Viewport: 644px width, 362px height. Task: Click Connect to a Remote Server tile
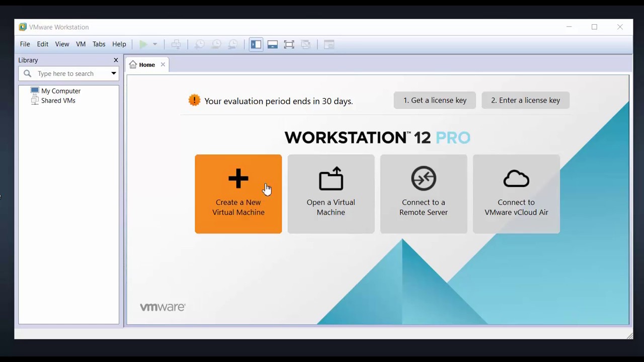[x=424, y=194]
